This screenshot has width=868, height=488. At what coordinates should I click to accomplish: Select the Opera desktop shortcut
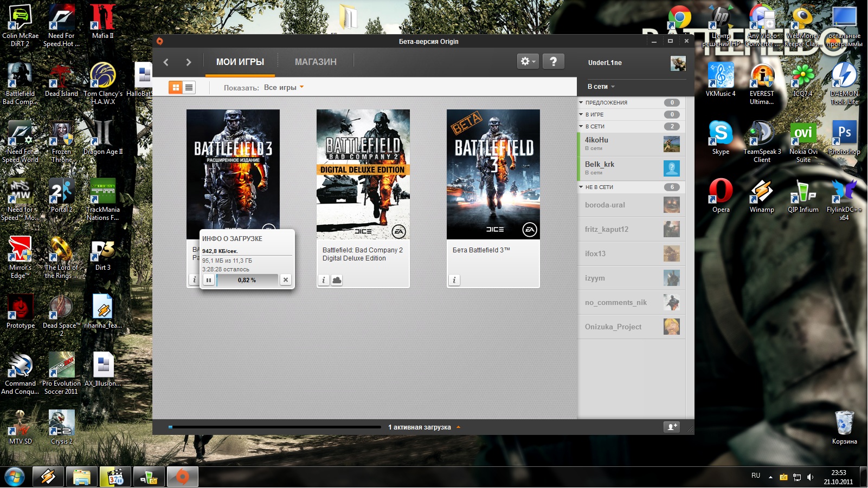(x=721, y=196)
